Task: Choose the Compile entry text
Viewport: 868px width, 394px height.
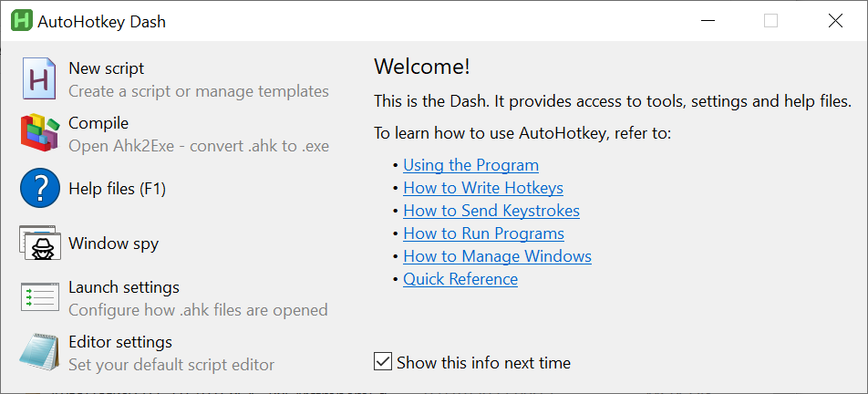Action: [98, 123]
